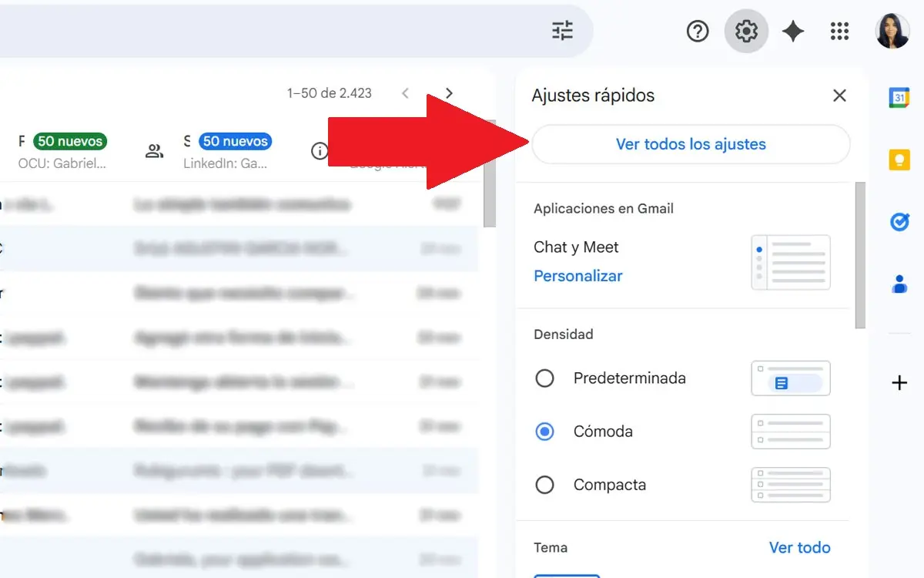Open the Google apps grid
Screen dimensions: 924x578
click(x=839, y=31)
